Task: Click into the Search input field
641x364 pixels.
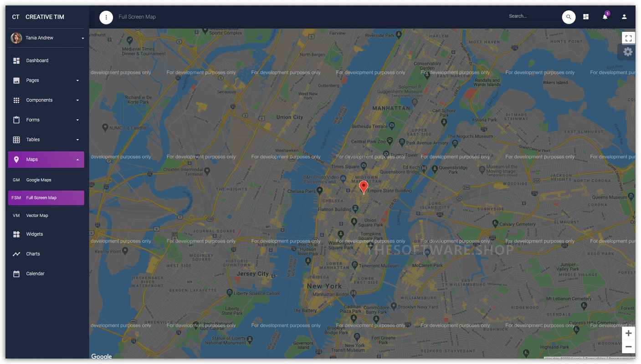Action: click(533, 16)
